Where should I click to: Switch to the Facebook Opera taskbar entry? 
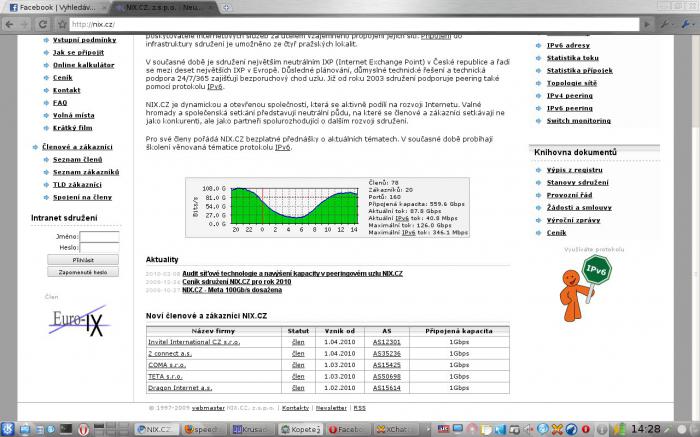[x=349, y=429]
